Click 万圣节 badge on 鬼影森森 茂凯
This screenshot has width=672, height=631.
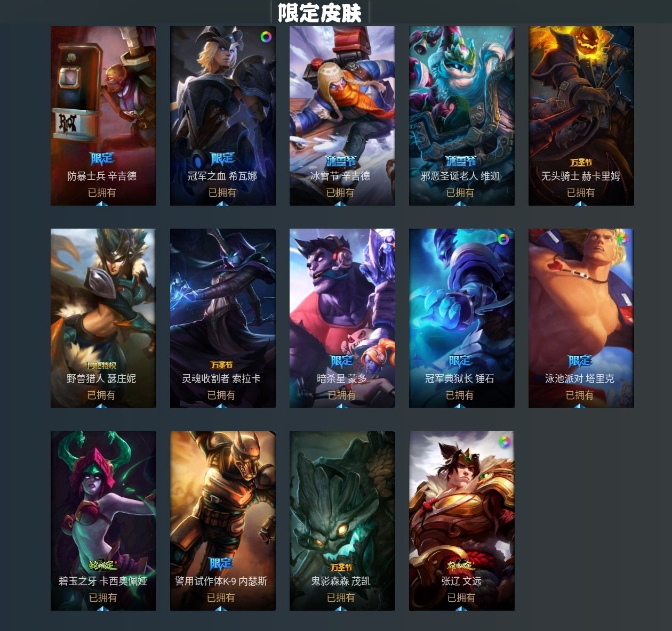point(341,567)
